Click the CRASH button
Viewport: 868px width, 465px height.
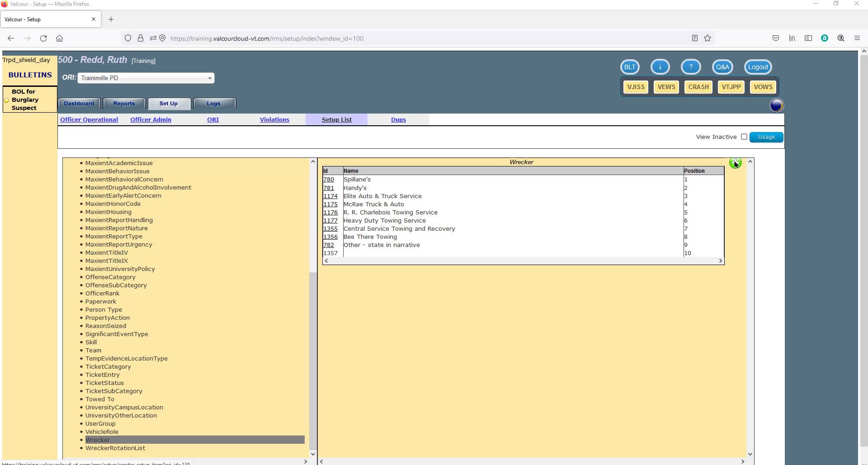(698, 86)
